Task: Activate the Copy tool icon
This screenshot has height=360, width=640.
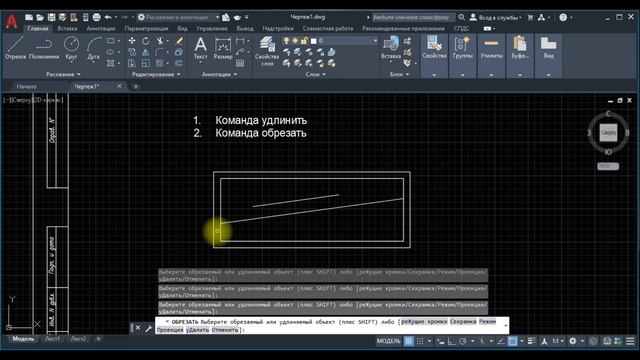Action: [132, 52]
